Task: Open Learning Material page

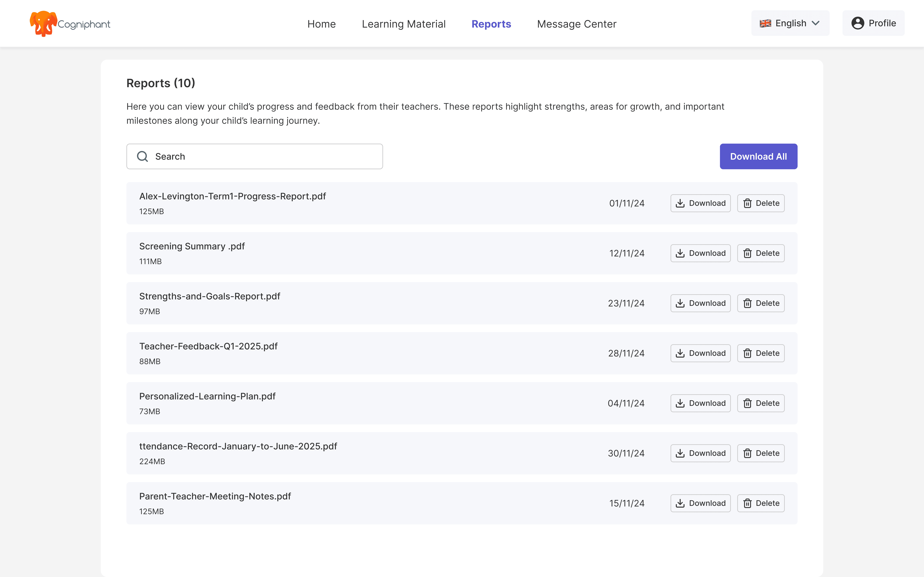Action: pos(404,24)
